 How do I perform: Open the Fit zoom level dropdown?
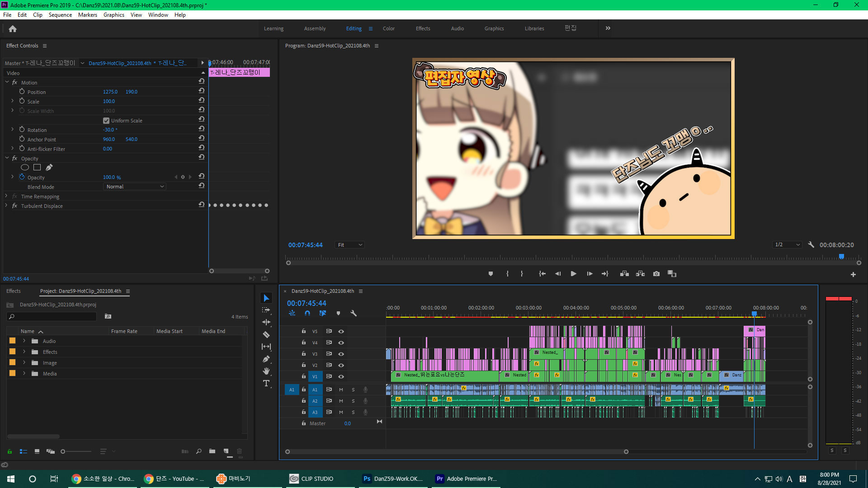(349, 245)
